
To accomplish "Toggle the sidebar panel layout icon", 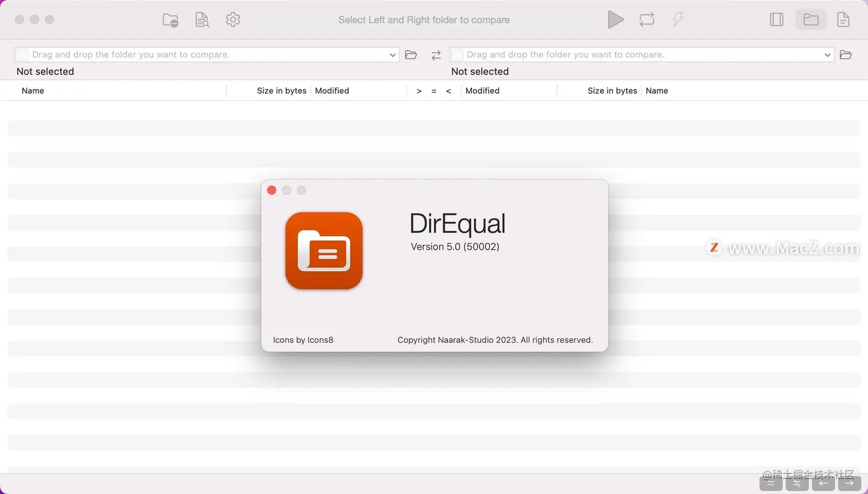I will point(777,20).
